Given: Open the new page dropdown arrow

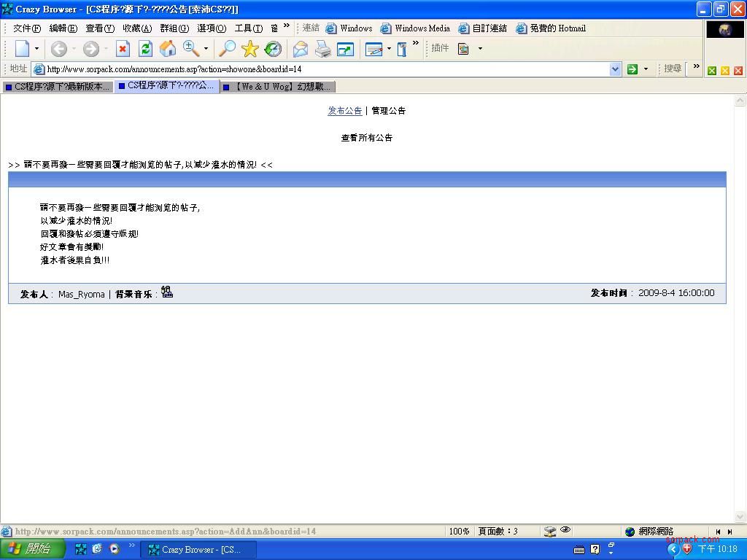Looking at the screenshot, I should (x=36, y=49).
